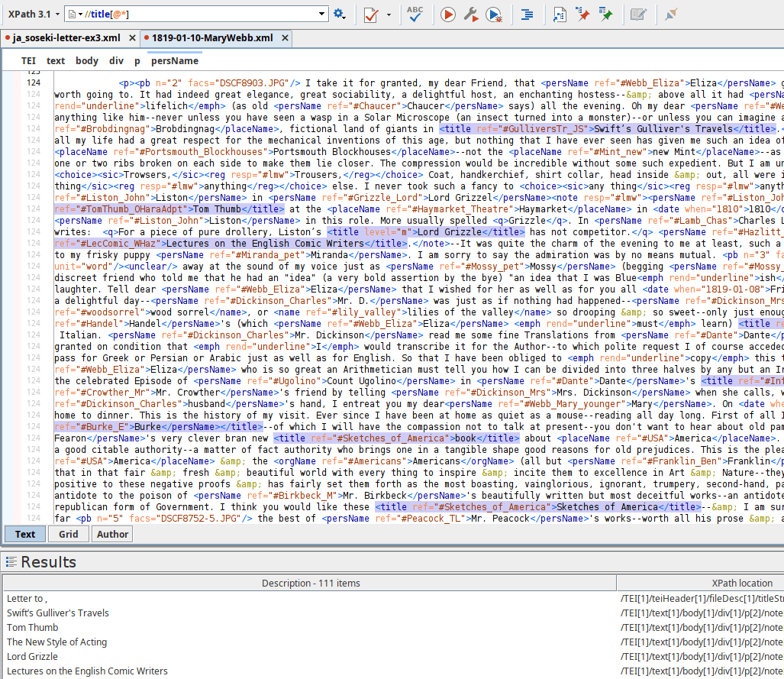Click highlighted title tag ending in 'book'
Image resolution: width=784 pixels, height=679 pixels.
point(397,438)
